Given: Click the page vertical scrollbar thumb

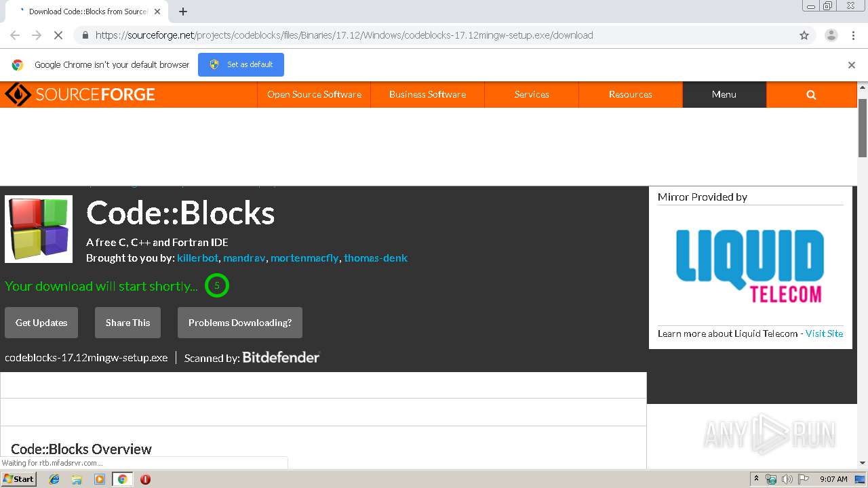Looking at the screenshot, I should (863, 127).
